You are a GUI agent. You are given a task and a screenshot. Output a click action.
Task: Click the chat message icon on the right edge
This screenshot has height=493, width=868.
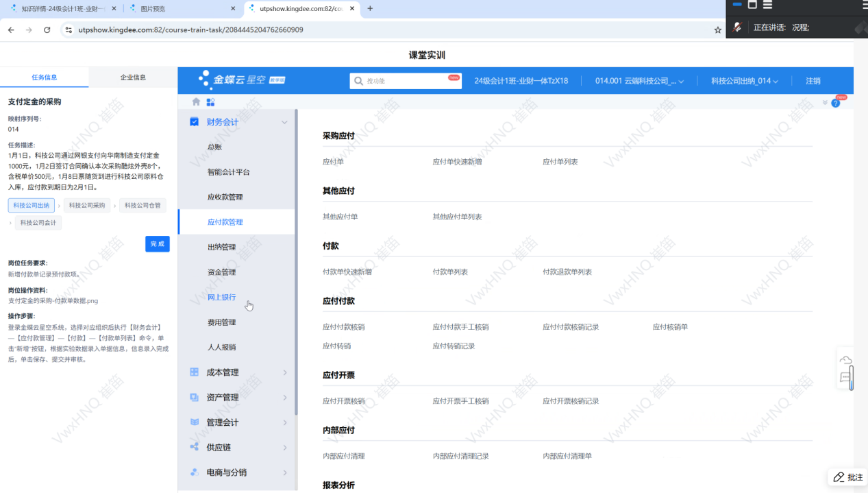point(845,377)
